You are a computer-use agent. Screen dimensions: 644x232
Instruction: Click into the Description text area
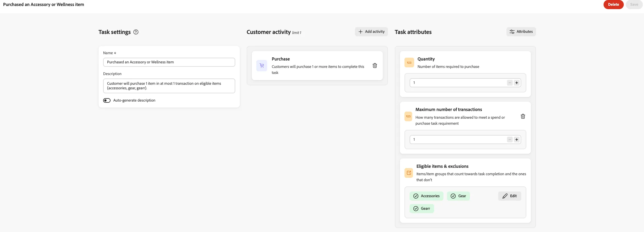(169, 86)
